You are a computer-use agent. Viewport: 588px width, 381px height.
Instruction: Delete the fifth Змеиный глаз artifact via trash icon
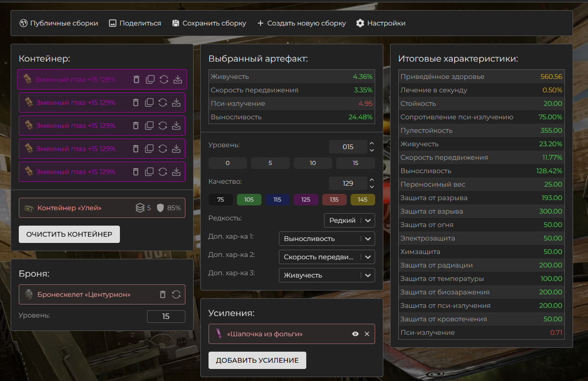click(x=136, y=172)
